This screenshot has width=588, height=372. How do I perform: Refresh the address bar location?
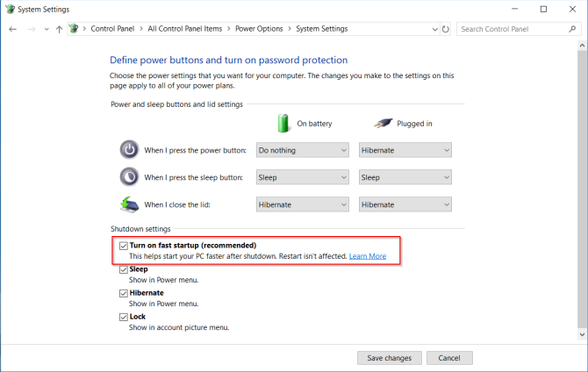pos(445,29)
